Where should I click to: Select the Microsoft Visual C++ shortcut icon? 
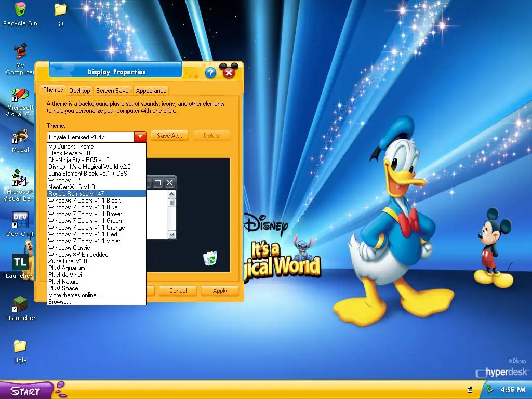pos(20,96)
